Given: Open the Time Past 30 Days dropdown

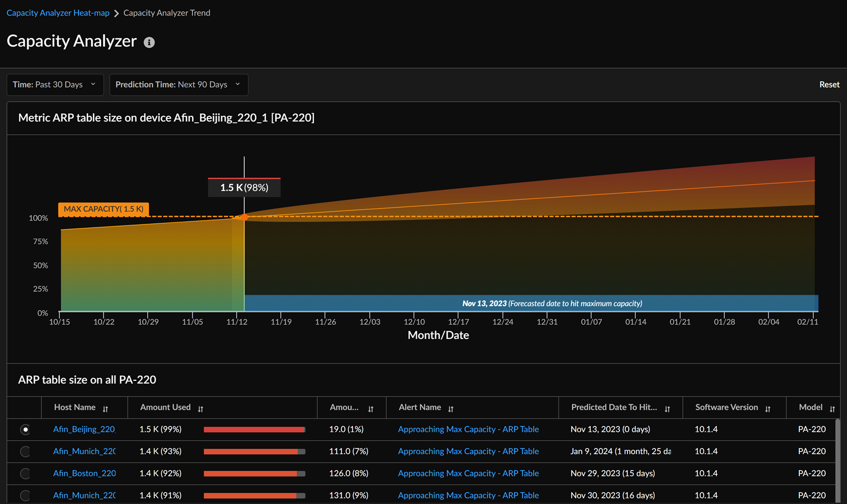Looking at the screenshot, I should pyautogui.click(x=55, y=85).
